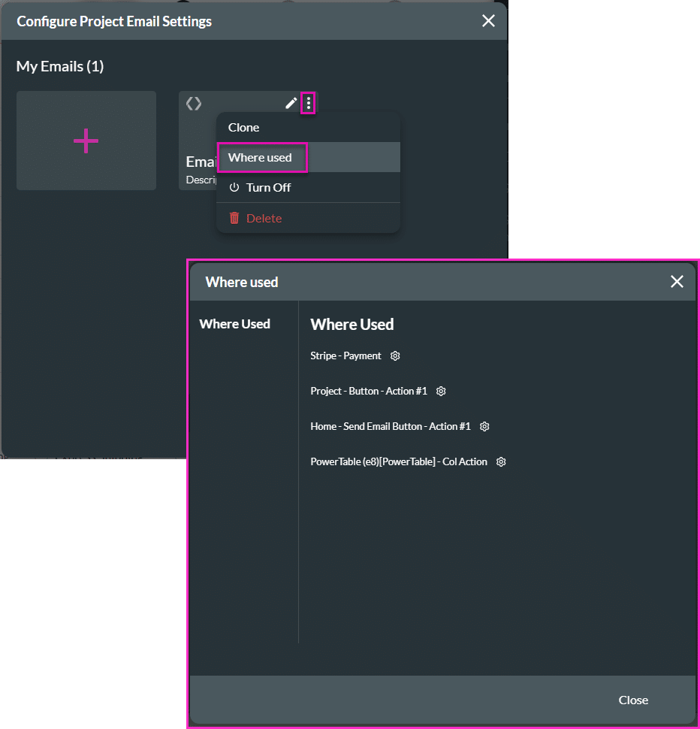
Task: Open the code view icon on the email card
Action: [x=194, y=104]
